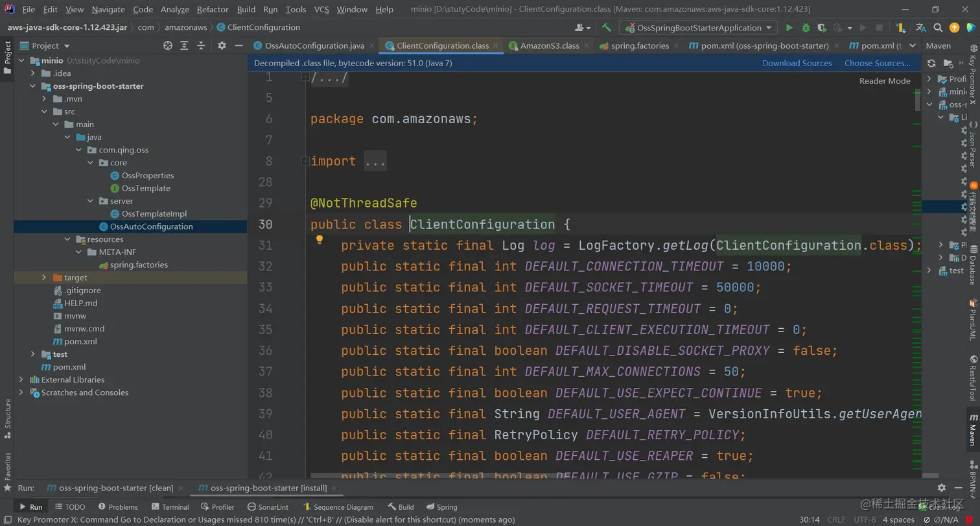Open the Refactor menu
980x526 pixels.
[x=213, y=10]
